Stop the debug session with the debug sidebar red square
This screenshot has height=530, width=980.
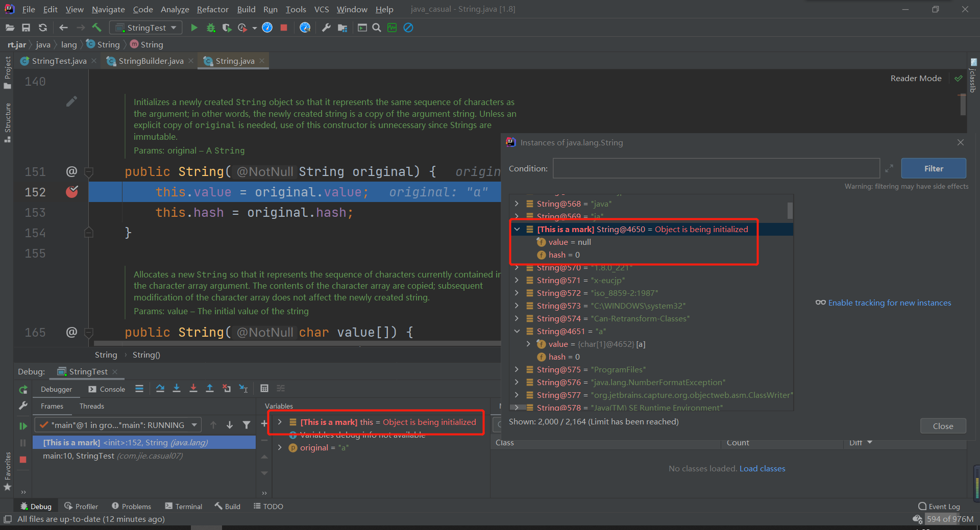pyautogui.click(x=23, y=460)
